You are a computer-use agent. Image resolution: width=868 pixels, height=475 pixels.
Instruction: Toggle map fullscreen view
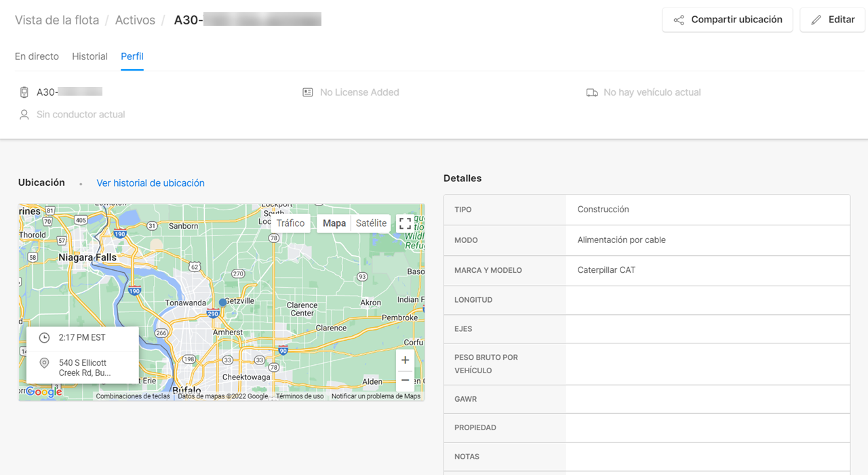pos(405,224)
